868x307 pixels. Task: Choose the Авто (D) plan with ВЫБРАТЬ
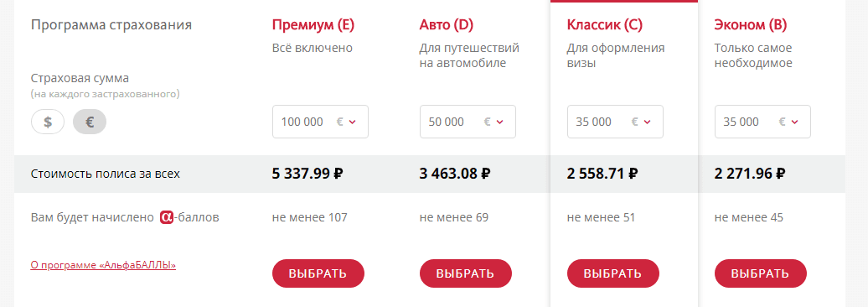466,273
